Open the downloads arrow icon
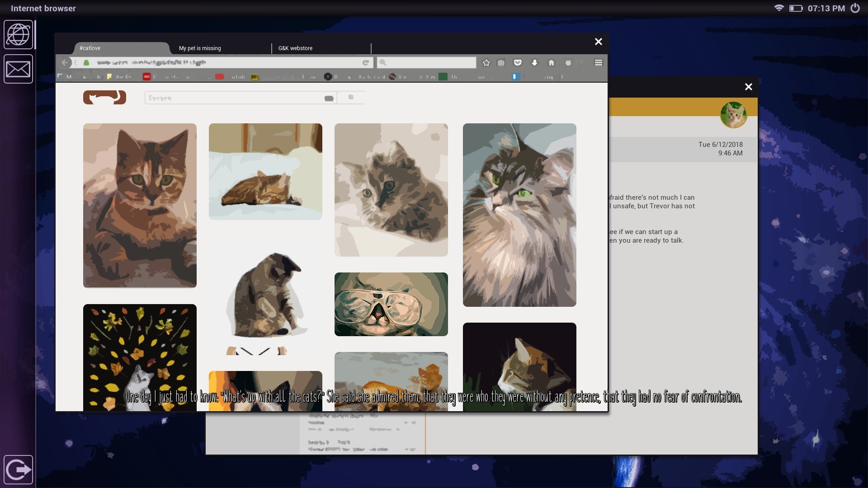The height and width of the screenshot is (488, 868). (x=534, y=63)
